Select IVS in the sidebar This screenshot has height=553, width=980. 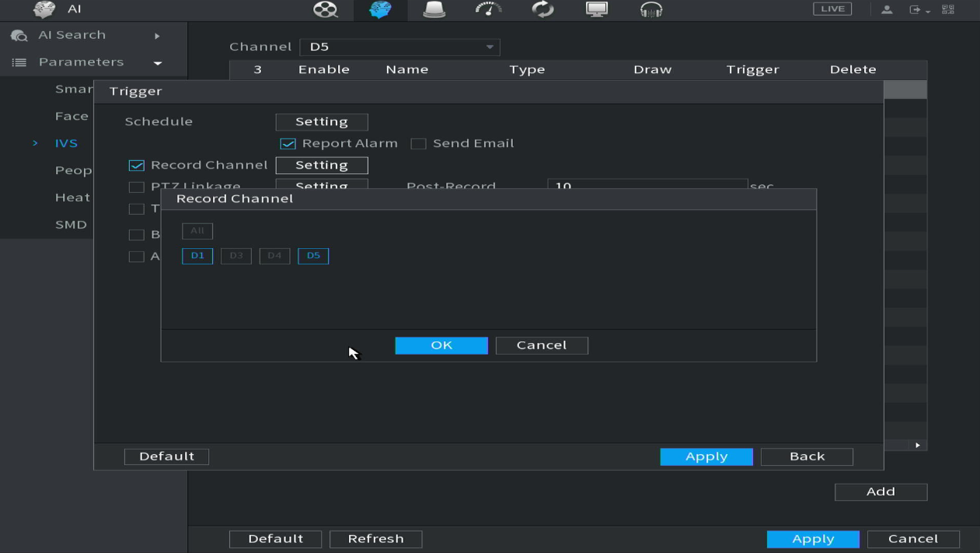pos(66,143)
